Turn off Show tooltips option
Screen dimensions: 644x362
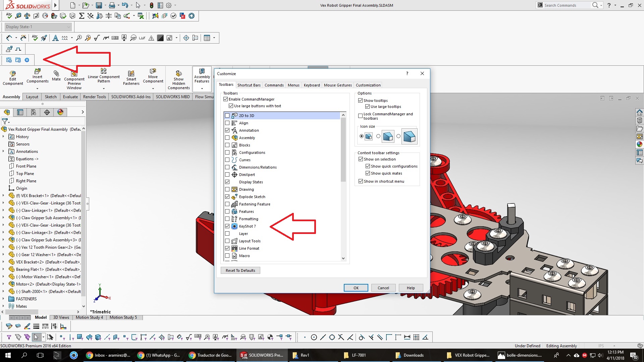361,100
